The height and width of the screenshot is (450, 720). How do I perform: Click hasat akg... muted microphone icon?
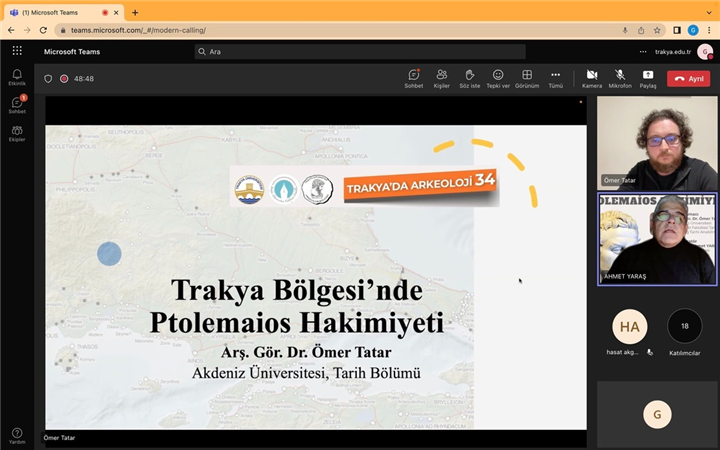[x=649, y=352]
